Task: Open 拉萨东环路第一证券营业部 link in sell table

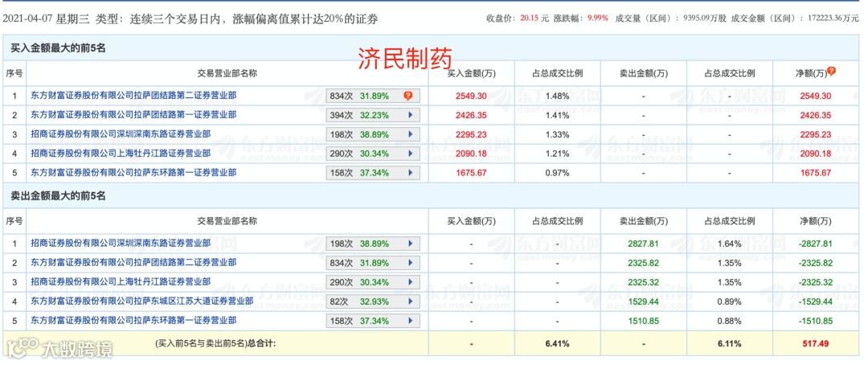Action: click(x=133, y=321)
